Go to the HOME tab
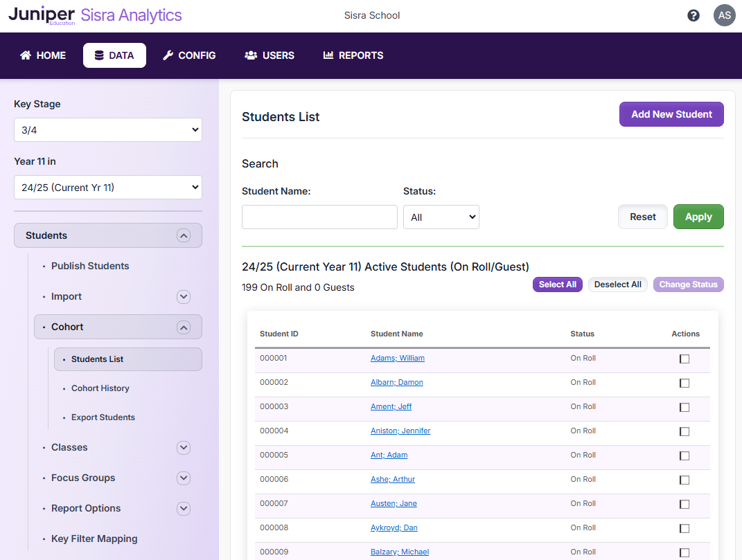This screenshot has height=560, width=742. (x=43, y=55)
